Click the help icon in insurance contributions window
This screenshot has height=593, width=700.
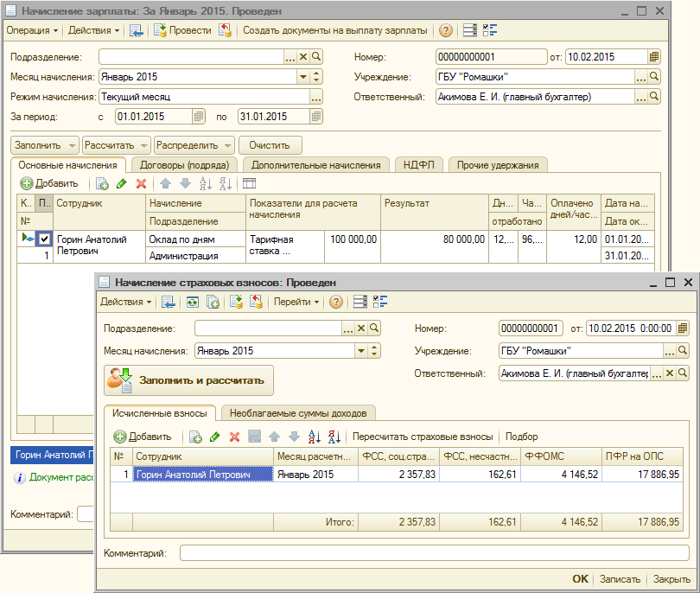(335, 302)
